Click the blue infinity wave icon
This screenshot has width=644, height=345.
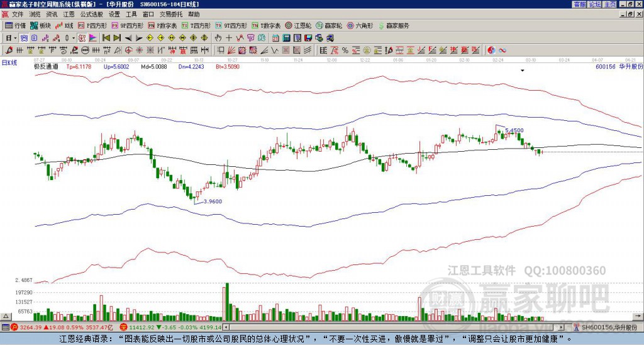click(x=502, y=50)
